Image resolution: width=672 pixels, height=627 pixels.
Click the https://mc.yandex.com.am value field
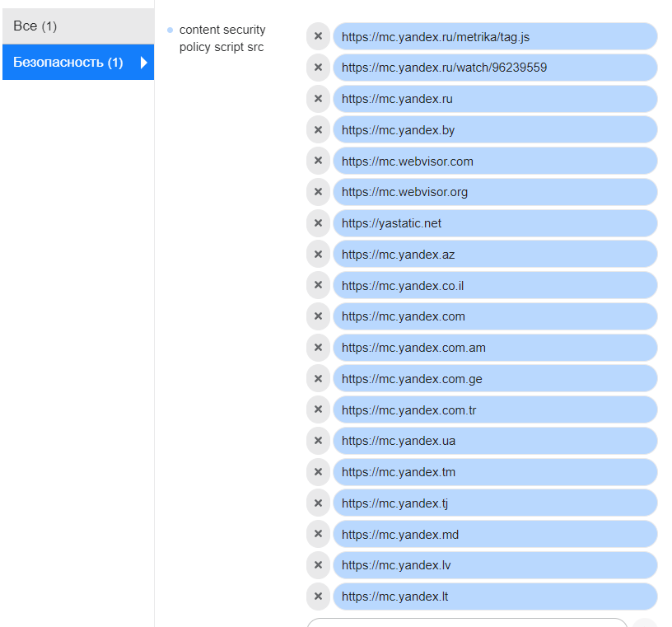point(495,348)
